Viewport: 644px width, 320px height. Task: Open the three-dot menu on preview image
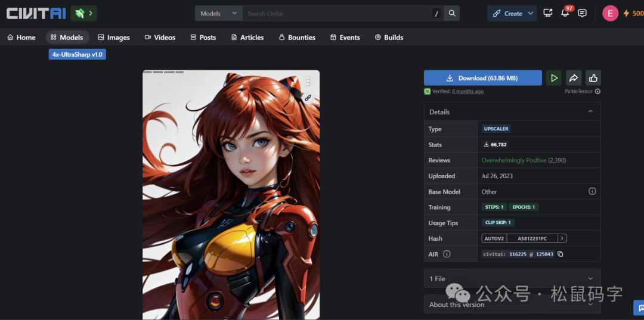pos(308,81)
